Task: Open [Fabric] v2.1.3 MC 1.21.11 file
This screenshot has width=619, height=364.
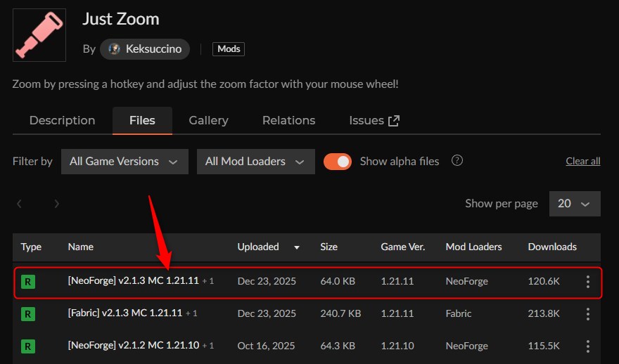Action: coord(125,313)
